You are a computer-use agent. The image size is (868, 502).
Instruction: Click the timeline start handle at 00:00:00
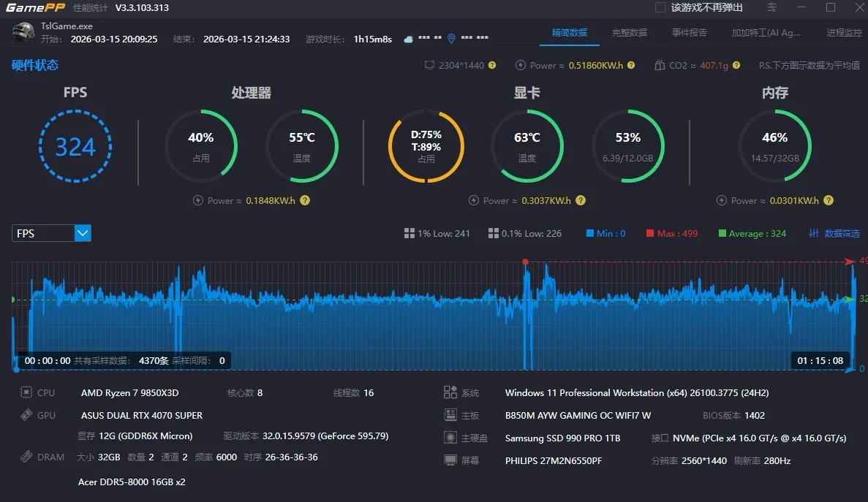[17, 369]
